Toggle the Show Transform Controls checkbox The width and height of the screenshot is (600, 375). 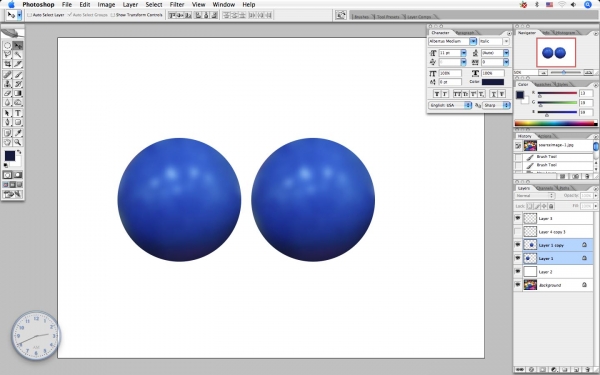(x=112, y=15)
